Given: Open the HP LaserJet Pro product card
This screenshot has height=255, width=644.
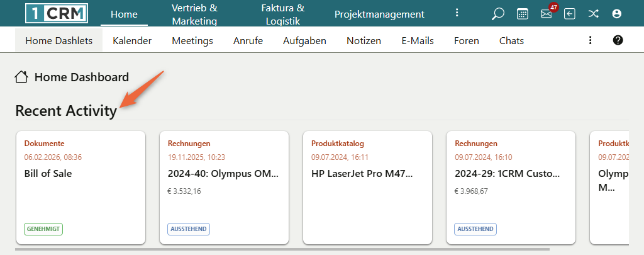Looking at the screenshot, I should [367, 187].
